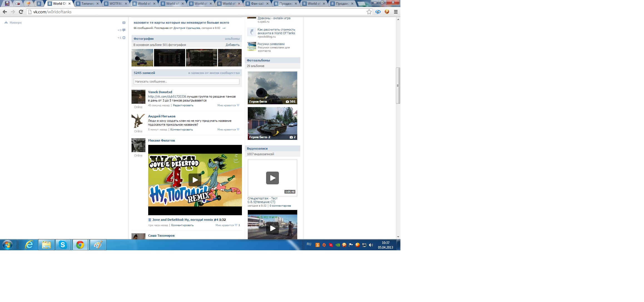
Task: Switch to the Фан-сай tab
Action: [x=257, y=4]
